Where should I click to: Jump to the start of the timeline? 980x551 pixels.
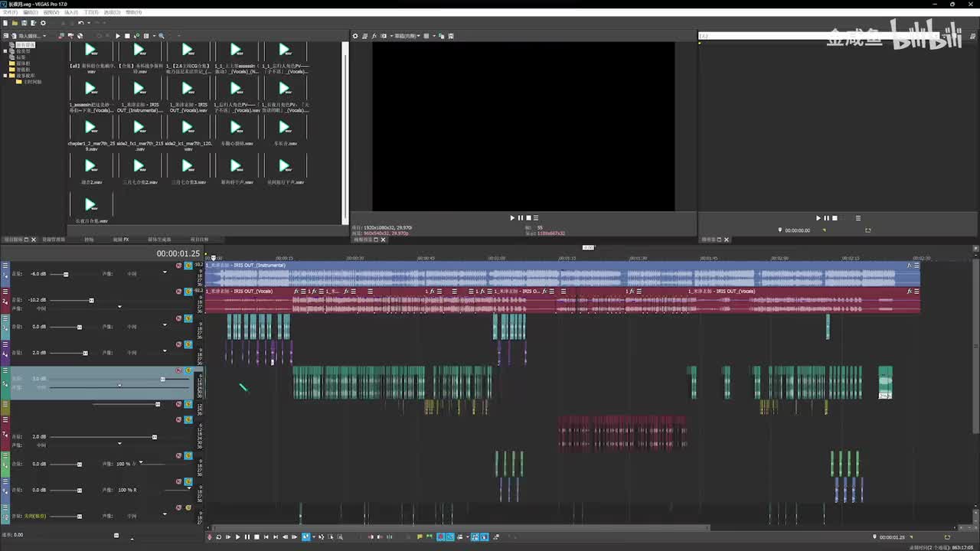pyautogui.click(x=266, y=537)
